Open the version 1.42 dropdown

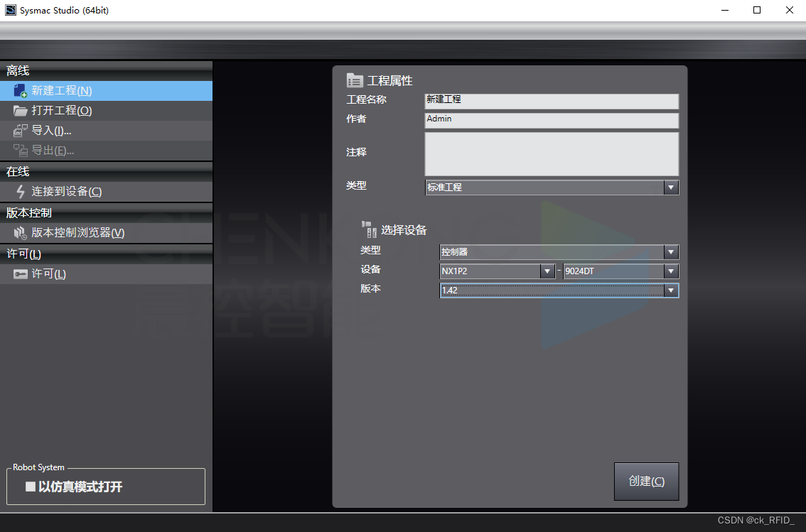pyautogui.click(x=670, y=291)
